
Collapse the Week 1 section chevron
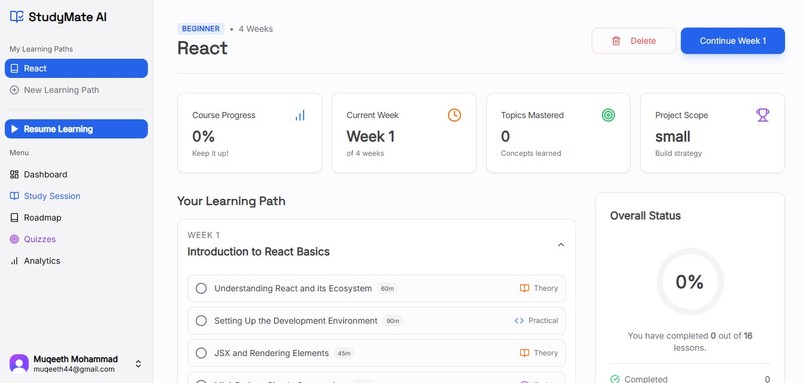pyautogui.click(x=561, y=245)
